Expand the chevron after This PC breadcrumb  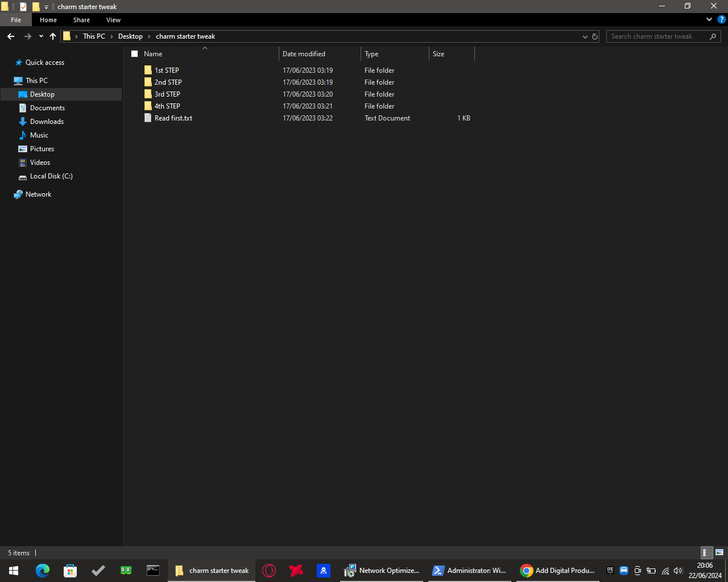click(111, 36)
